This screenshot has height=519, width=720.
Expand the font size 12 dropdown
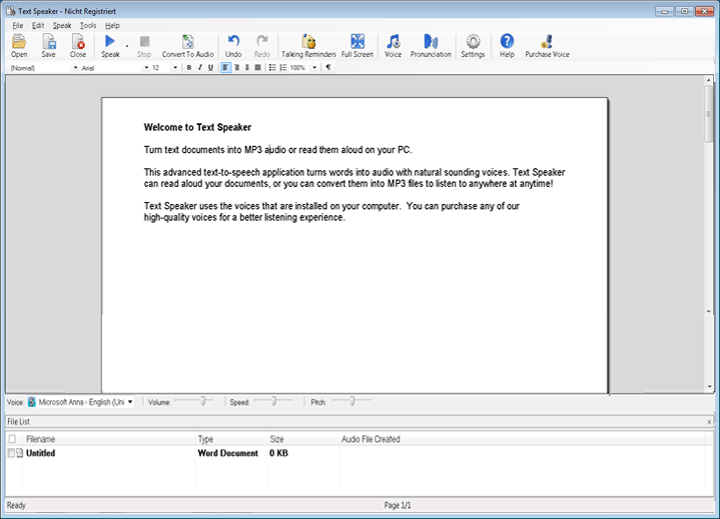pyautogui.click(x=176, y=68)
